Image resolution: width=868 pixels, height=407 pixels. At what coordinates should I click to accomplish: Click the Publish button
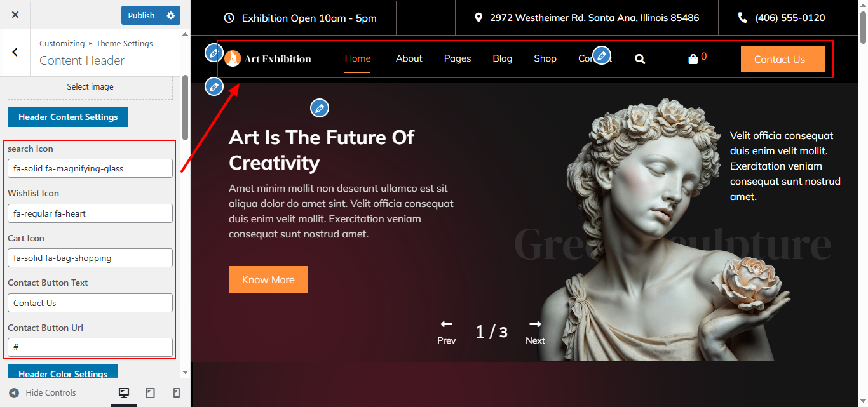(x=141, y=15)
